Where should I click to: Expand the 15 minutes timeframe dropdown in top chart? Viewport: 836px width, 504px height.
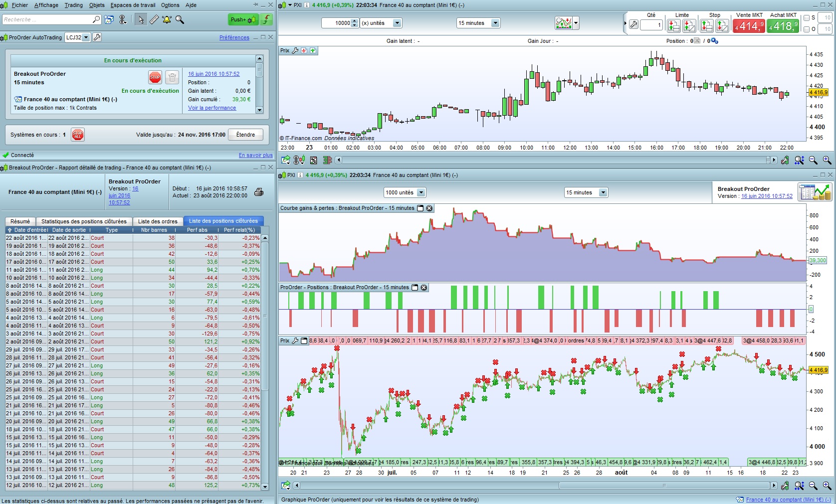[495, 23]
